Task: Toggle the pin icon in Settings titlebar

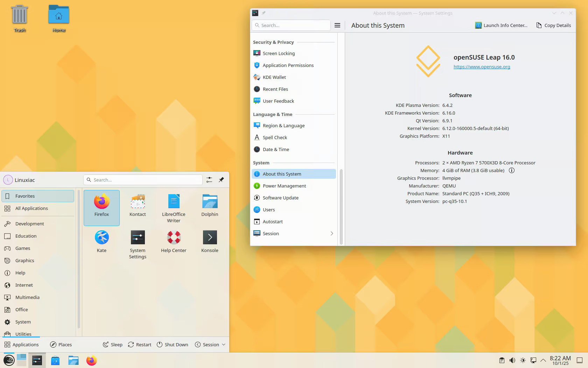Action: [x=264, y=13]
